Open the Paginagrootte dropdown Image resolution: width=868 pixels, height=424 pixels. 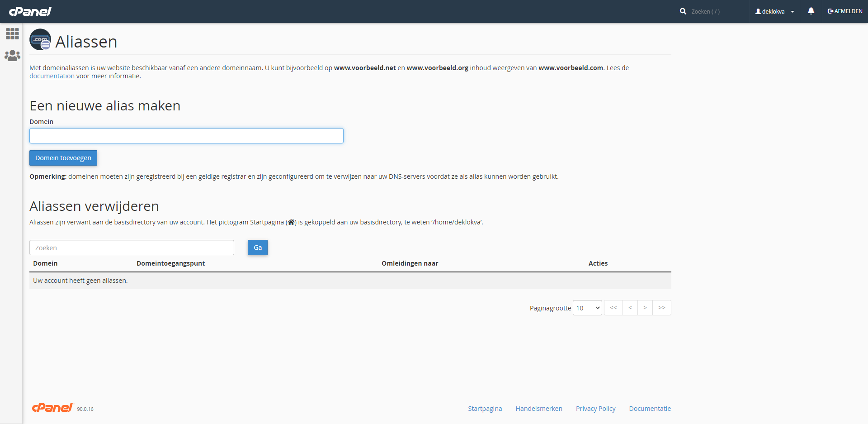click(587, 308)
